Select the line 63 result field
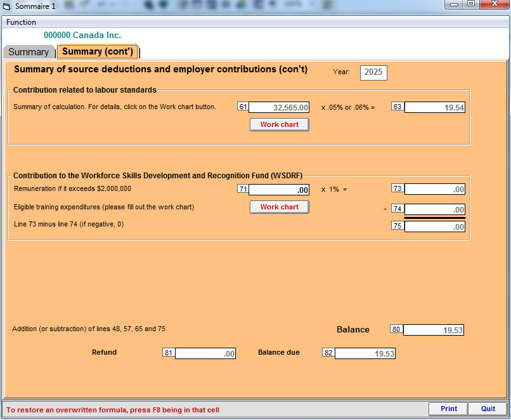The height and width of the screenshot is (420, 511). click(434, 108)
